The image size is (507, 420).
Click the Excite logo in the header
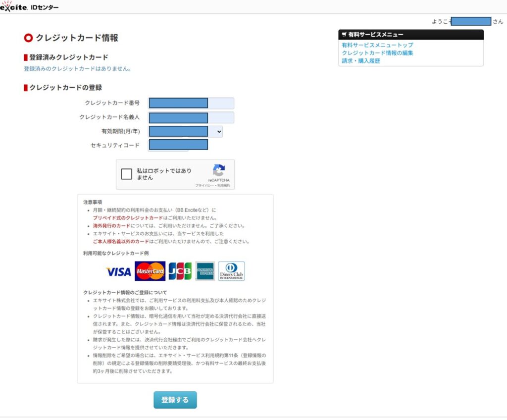tap(16, 7)
